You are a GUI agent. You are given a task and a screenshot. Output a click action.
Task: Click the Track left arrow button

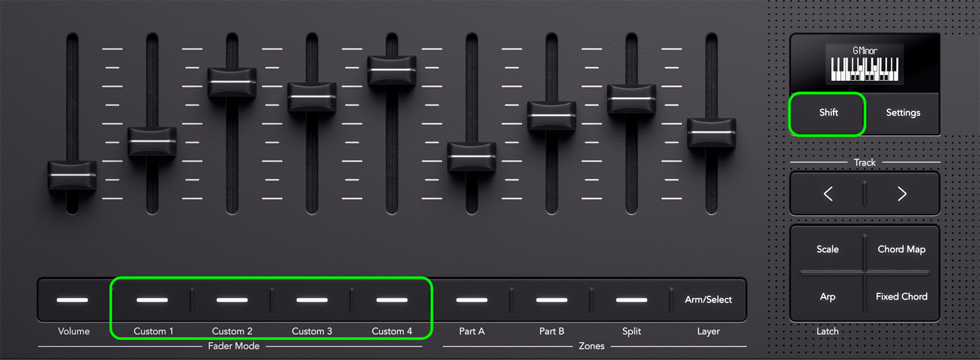click(828, 194)
